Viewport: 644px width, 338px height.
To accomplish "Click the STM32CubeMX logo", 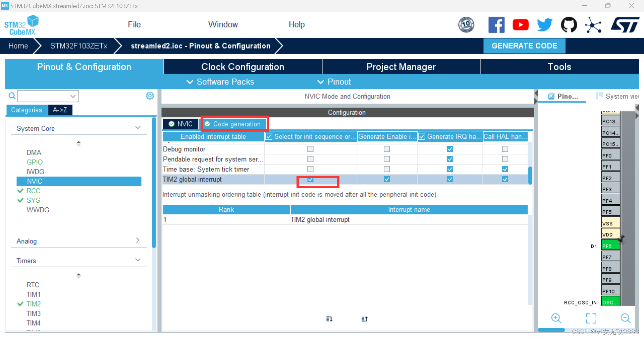I will (21, 25).
